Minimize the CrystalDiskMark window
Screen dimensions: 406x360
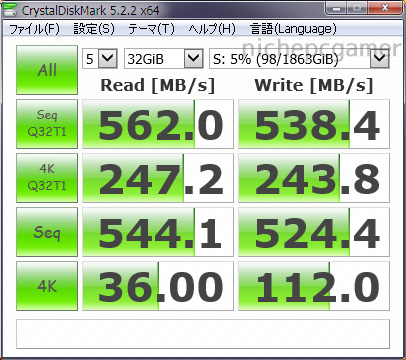[x=336, y=8]
